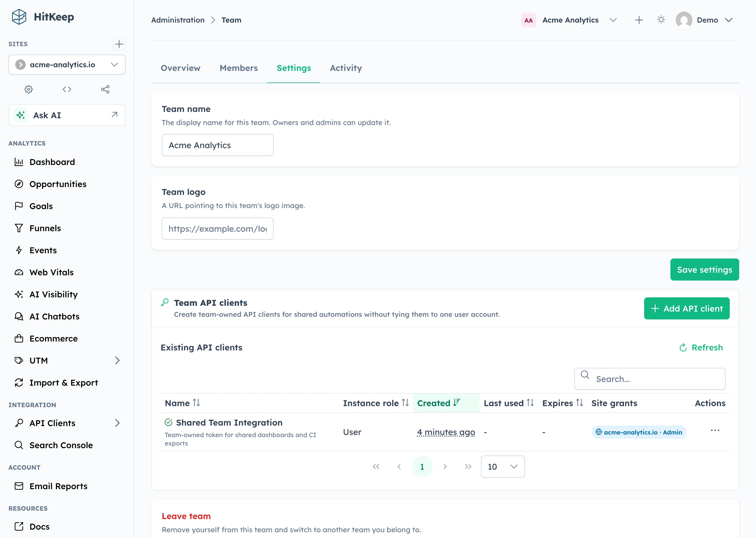Image resolution: width=756 pixels, height=538 pixels.
Task: Navigate to Funnels
Action: (67, 228)
